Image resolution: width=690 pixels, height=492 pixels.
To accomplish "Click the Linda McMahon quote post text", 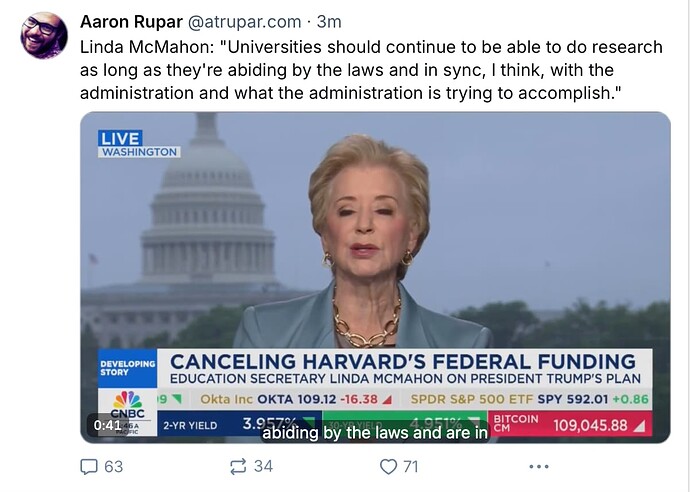I will 371,70.
